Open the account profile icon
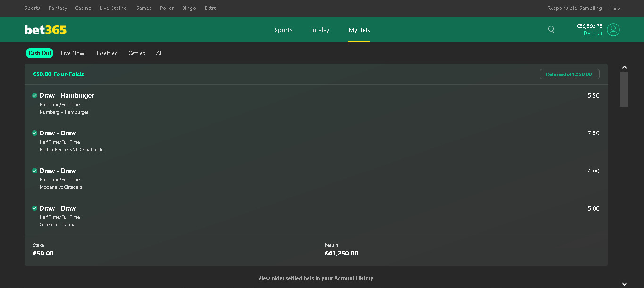This screenshot has height=288, width=644. (x=613, y=30)
